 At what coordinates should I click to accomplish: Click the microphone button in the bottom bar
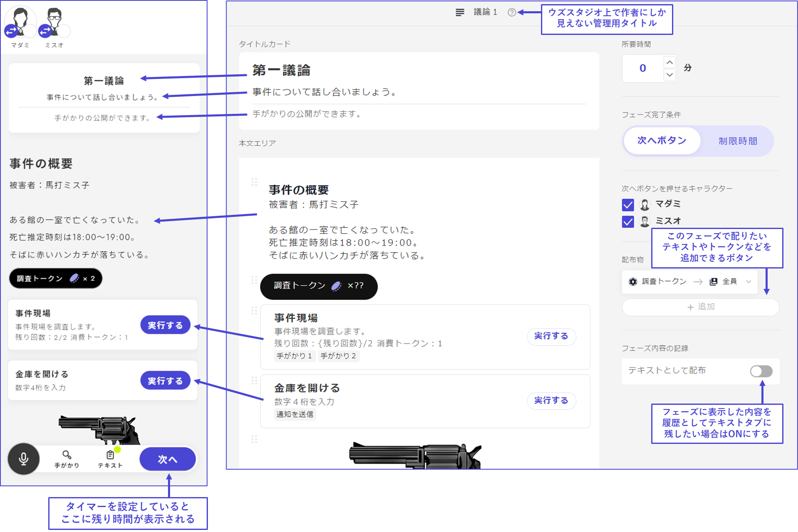(24, 458)
